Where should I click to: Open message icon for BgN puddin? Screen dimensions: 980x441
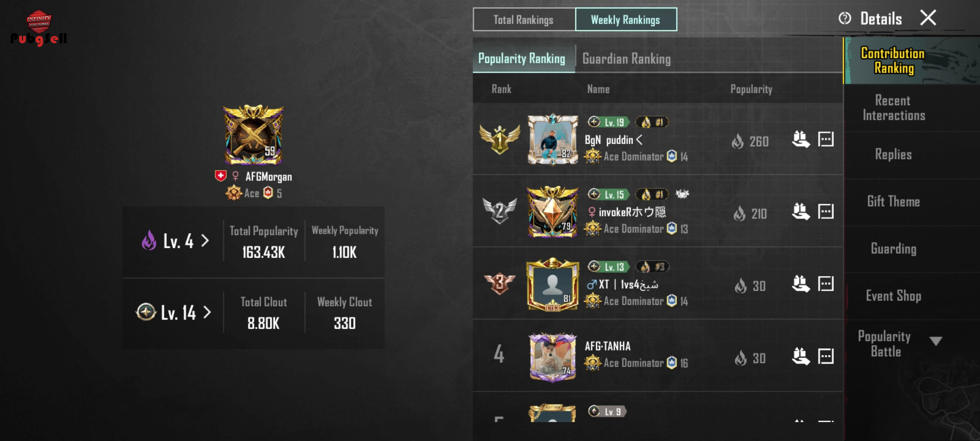pos(826,139)
